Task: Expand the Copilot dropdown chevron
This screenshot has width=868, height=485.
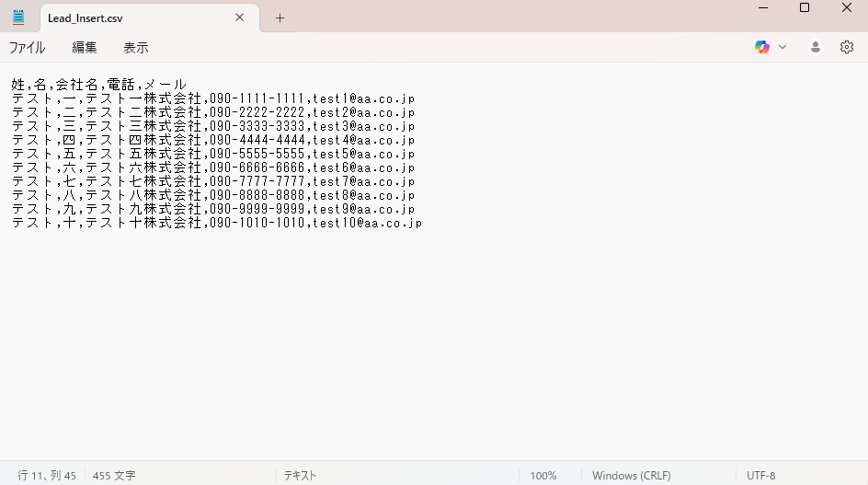Action: (x=782, y=47)
